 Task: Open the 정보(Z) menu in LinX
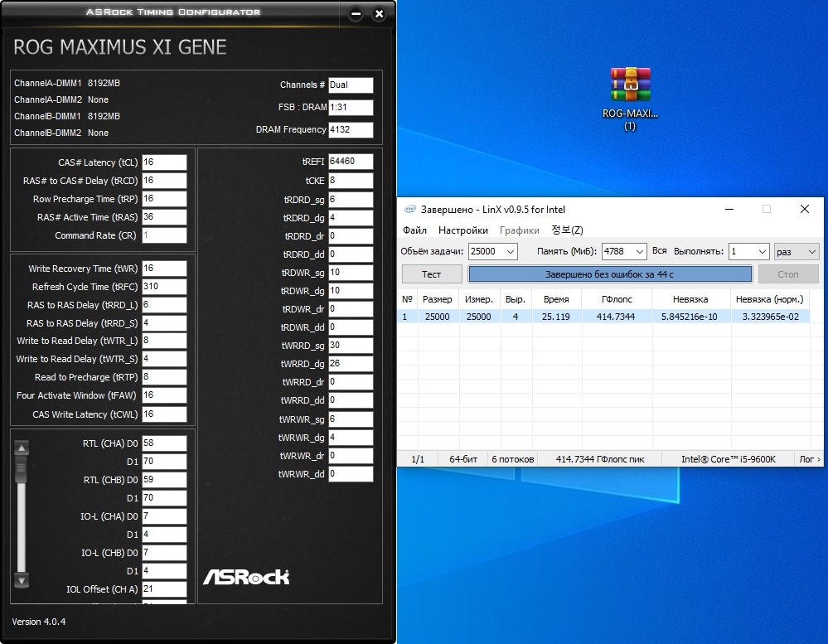tap(567, 230)
